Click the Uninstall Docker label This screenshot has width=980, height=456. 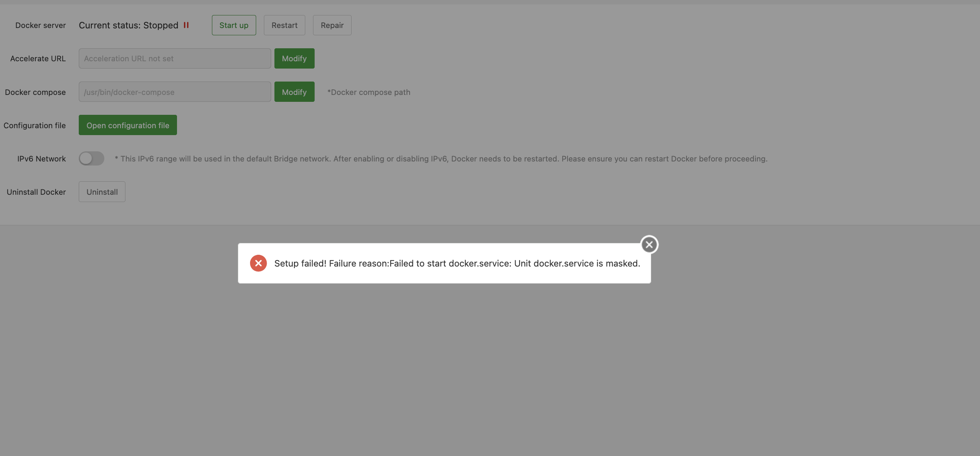point(36,192)
